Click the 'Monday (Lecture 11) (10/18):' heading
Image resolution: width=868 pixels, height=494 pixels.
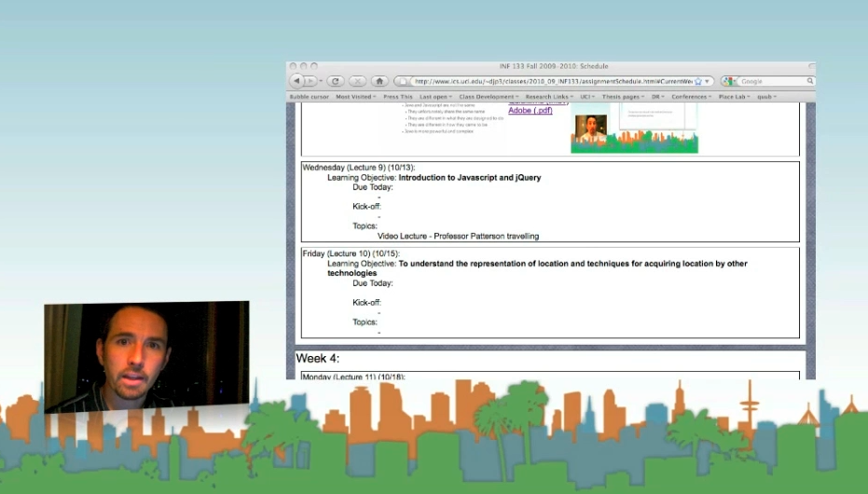coord(353,377)
